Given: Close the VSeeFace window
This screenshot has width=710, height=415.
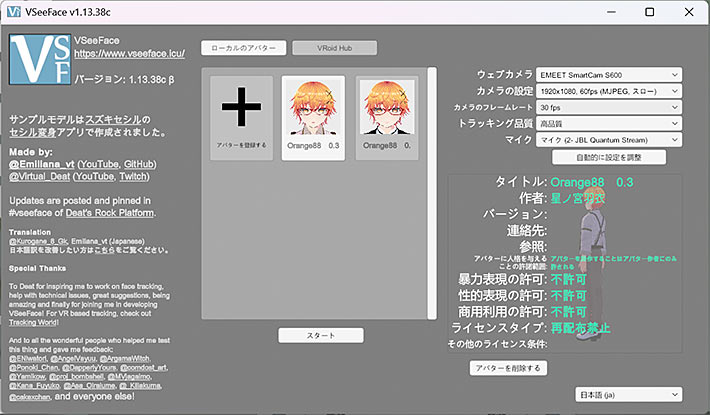Looking at the screenshot, I should pos(689,12).
